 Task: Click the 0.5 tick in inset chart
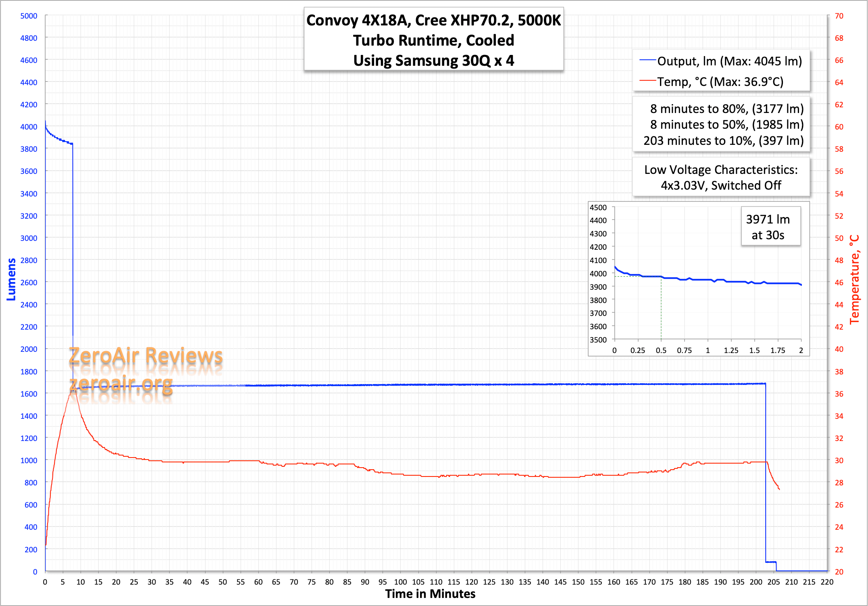click(661, 350)
